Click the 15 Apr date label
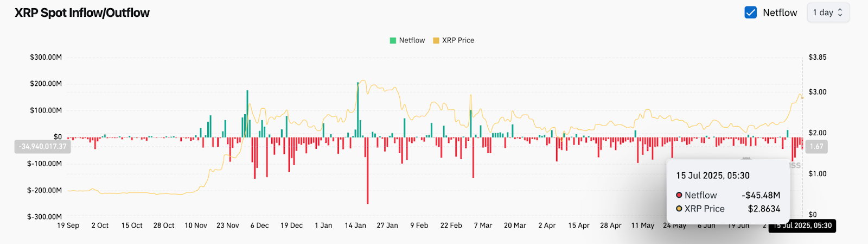 (579, 225)
